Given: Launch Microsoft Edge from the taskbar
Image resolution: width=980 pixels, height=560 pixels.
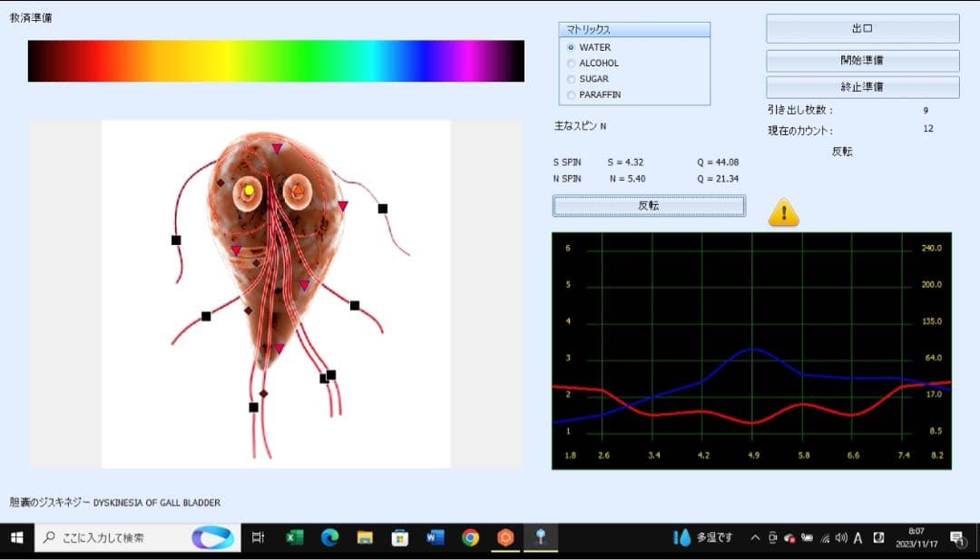Looking at the screenshot, I should (x=330, y=537).
